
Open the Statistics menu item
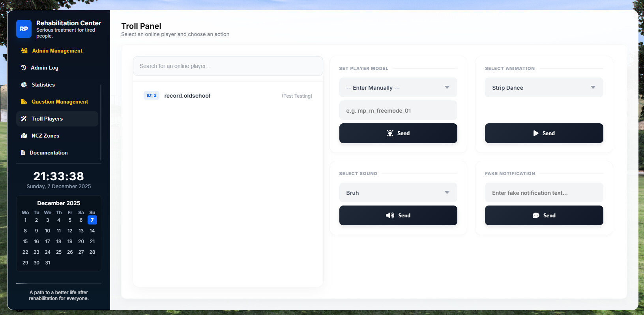[43, 85]
